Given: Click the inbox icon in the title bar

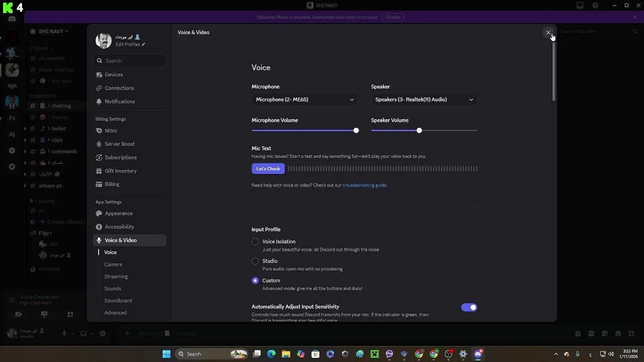Looking at the screenshot, I should coord(580,6).
